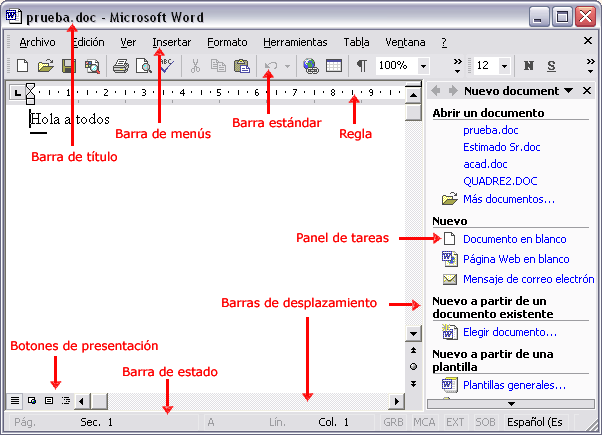Viewport: 602px width, 435px height.
Task: Expand the standard toolbar options chevron
Action: 457,66
